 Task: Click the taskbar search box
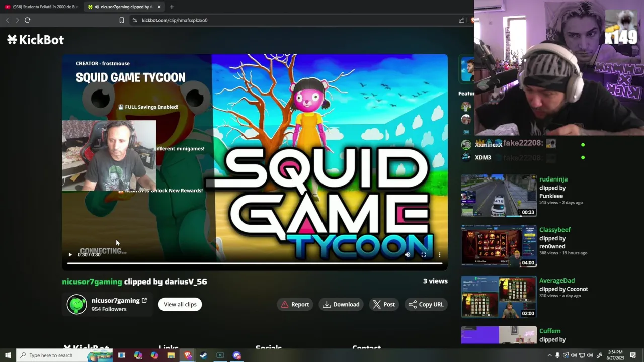65,355
